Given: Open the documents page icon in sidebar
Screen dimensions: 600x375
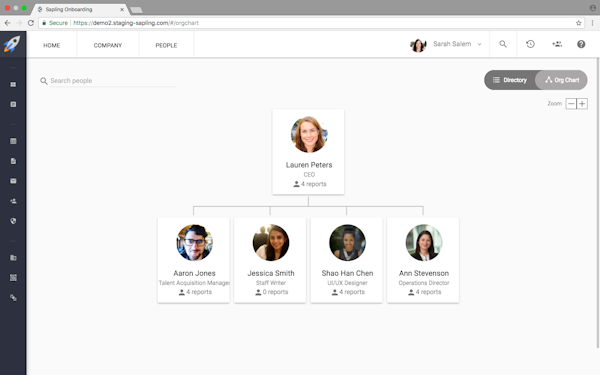Looking at the screenshot, I should (x=13, y=161).
